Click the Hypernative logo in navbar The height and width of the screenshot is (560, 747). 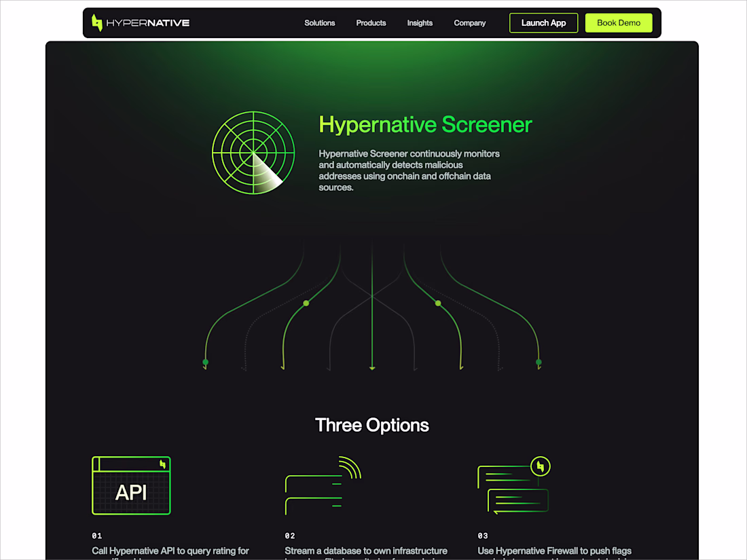[141, 23]
